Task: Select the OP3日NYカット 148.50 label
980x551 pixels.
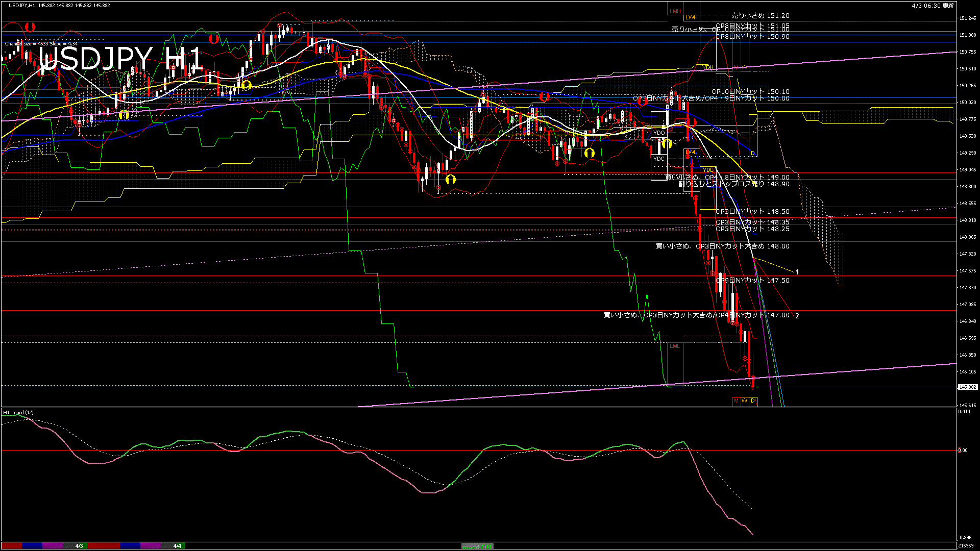Action: 752,212
